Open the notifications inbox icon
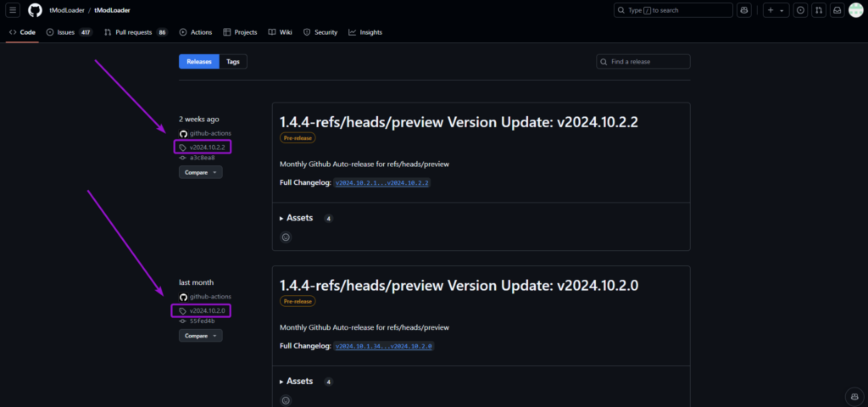868x407 pixels. coord(838,10)
